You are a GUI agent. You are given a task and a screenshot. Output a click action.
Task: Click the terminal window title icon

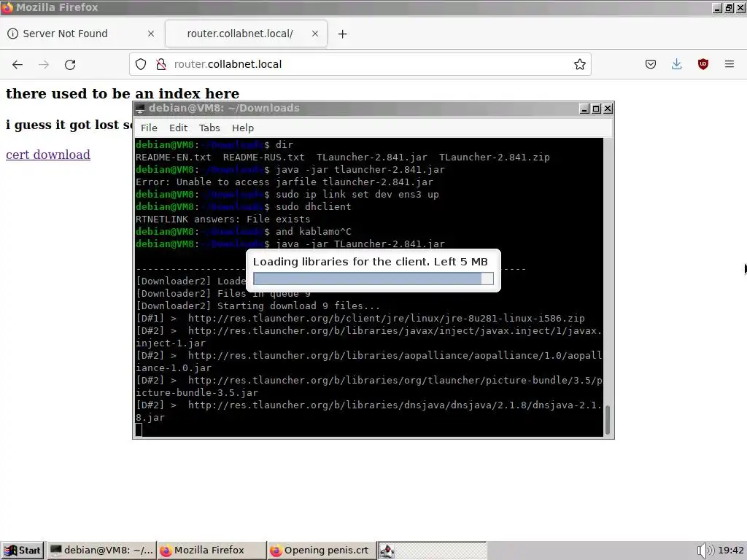pyautogui.click(x=140, y=109)
